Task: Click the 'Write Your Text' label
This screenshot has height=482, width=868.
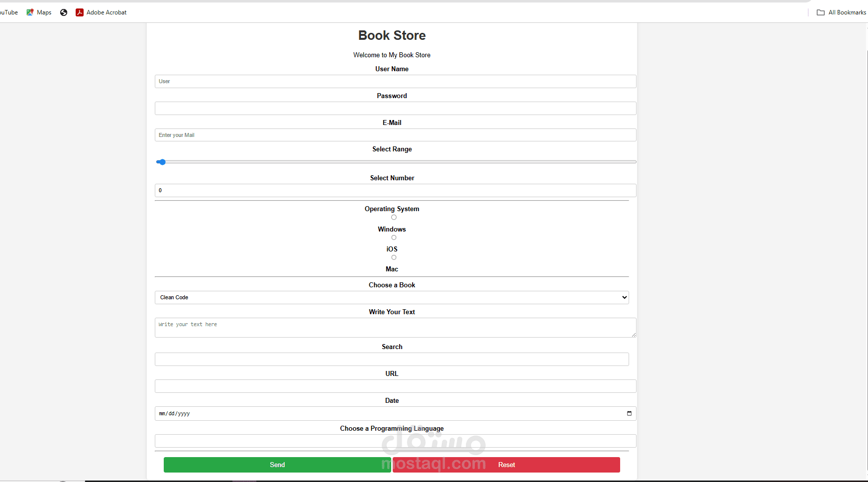Action: click(392, 312)
